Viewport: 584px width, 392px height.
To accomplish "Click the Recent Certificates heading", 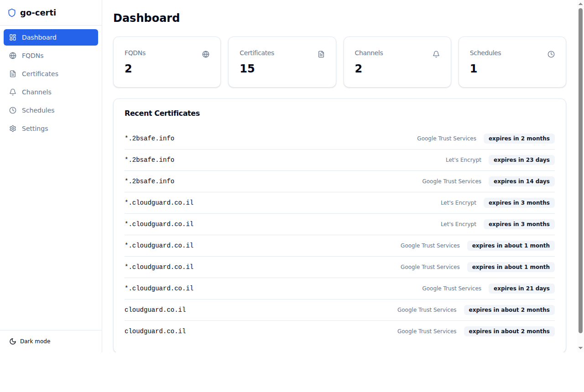I will click(162, 113).
